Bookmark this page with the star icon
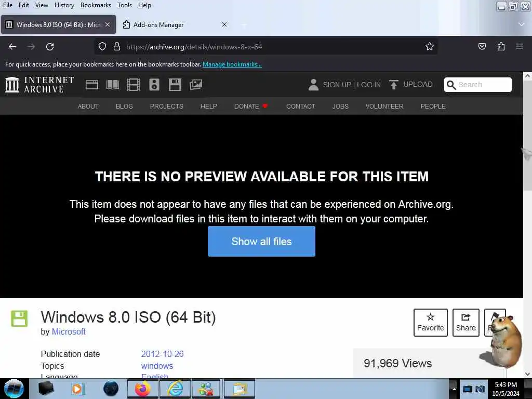This screenshot has width=532, height=399. tap(430, 46)
